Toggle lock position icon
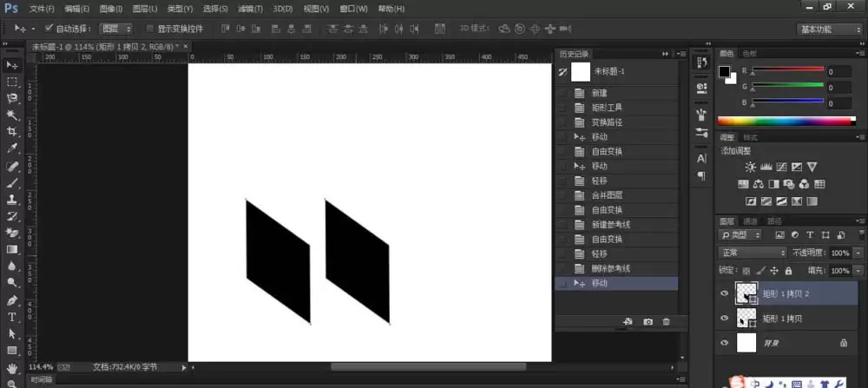 click(774, 271)
